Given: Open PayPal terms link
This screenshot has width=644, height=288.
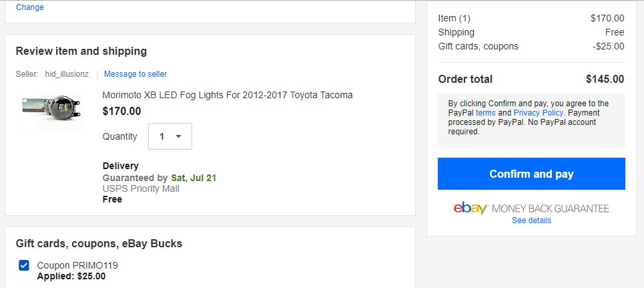Looking at the screenshot, I should point(485,113).
